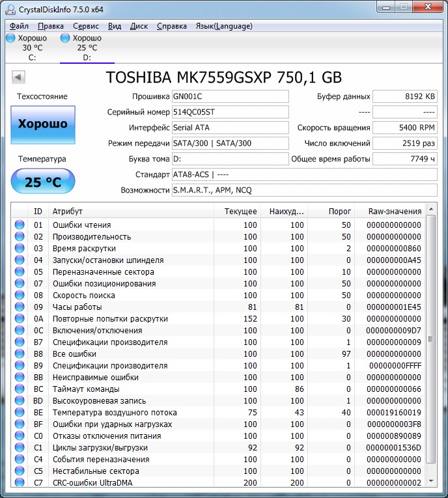Click the 25 °C temperature button
448x498 pixels.
[x=43, y=182]
